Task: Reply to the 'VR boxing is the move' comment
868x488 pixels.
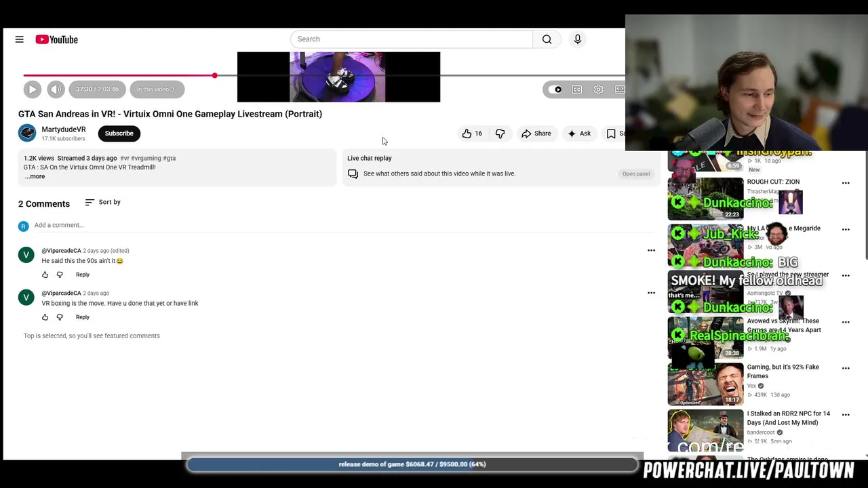Action: 83,317
